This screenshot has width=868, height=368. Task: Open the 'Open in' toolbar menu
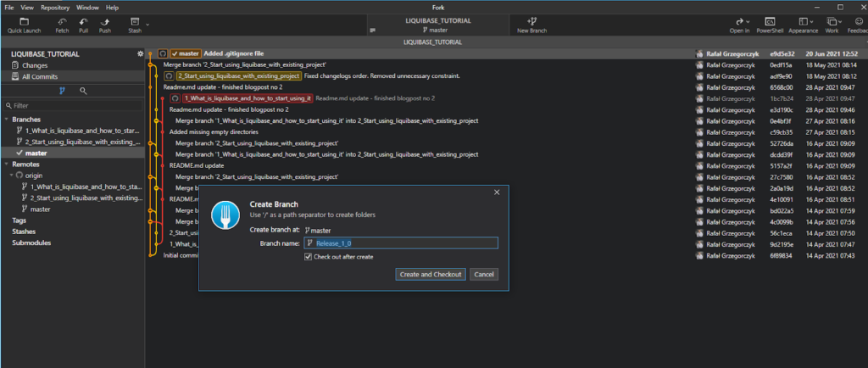click(x=739, y=25)
